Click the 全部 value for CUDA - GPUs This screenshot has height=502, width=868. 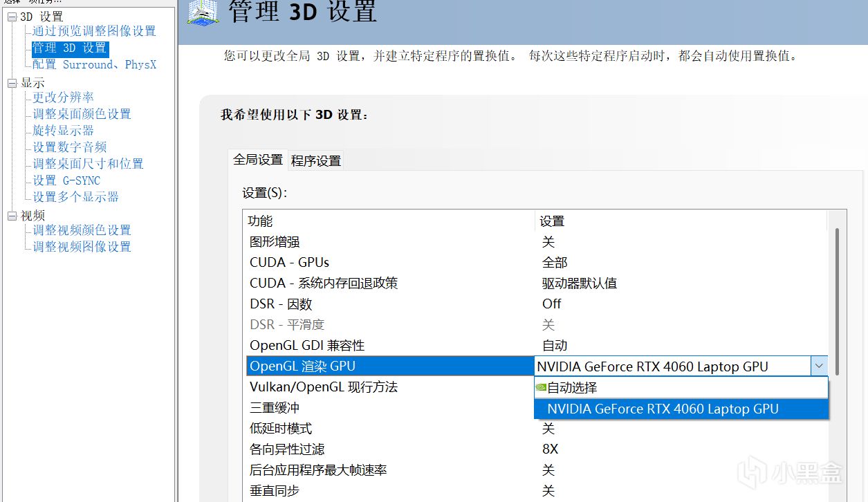(x=555, y=263)
